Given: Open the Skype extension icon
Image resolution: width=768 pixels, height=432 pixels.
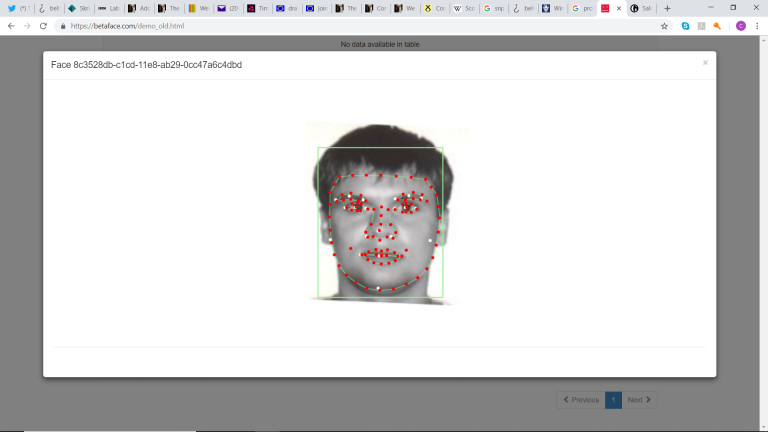Looking at the screenshot, I should [x=684, y=26].
